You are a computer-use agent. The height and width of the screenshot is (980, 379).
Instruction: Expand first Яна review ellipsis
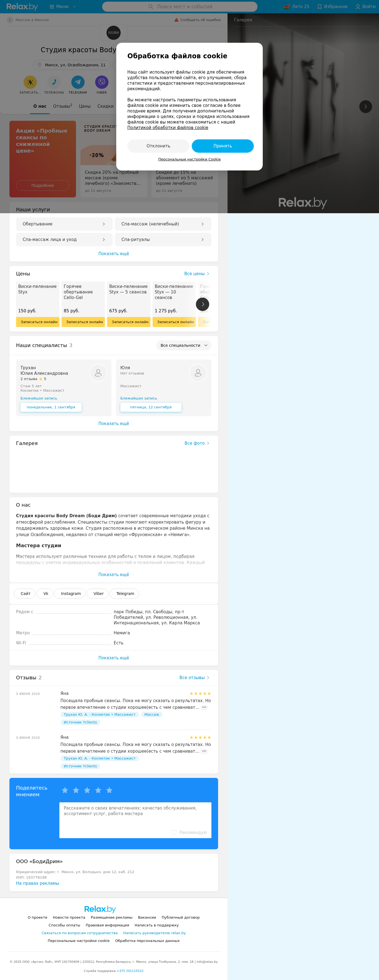[x=204, y=707]
